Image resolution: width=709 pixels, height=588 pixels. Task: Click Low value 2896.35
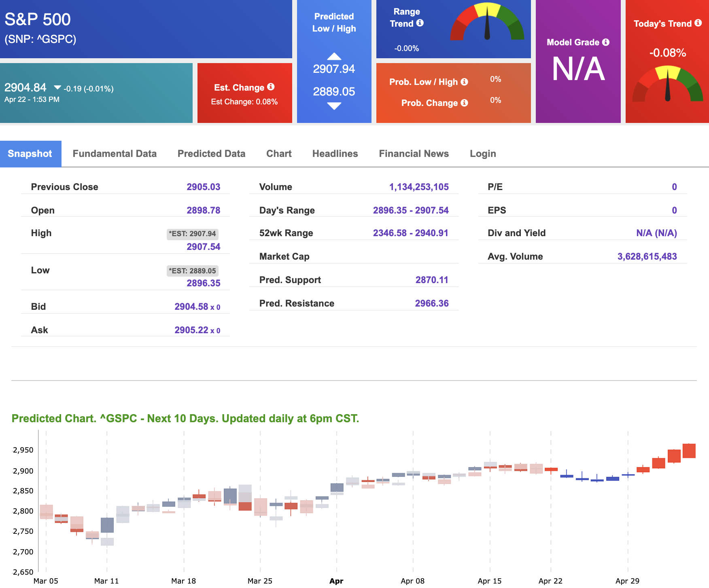coord(204,283)
